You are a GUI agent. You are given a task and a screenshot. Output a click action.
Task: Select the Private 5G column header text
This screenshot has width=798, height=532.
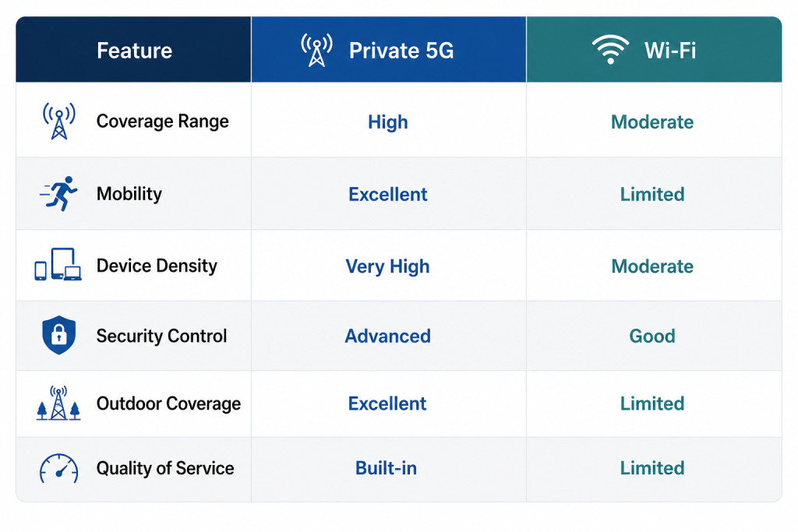coord(401,51)
